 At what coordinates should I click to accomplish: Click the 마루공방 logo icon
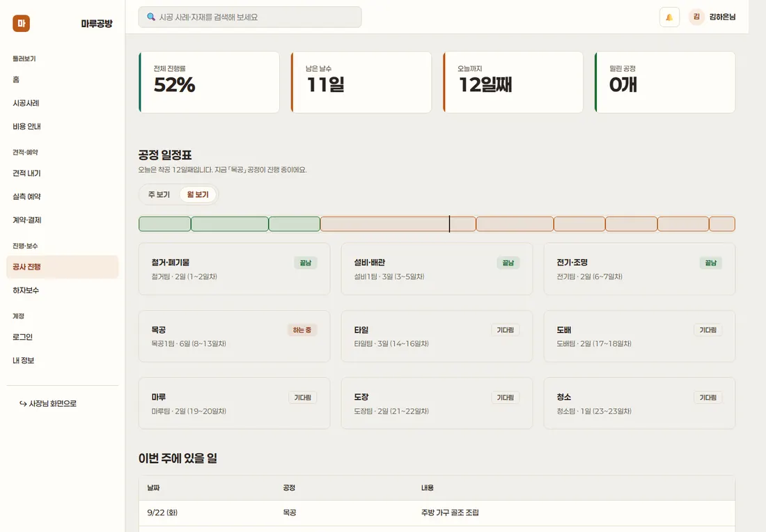21,24
